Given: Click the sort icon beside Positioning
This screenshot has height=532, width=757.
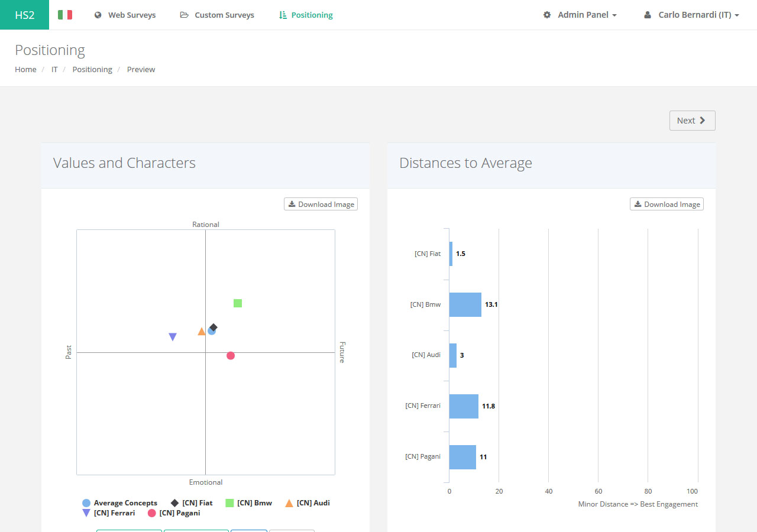Looking at the screenshot, I should coord(283,15).
